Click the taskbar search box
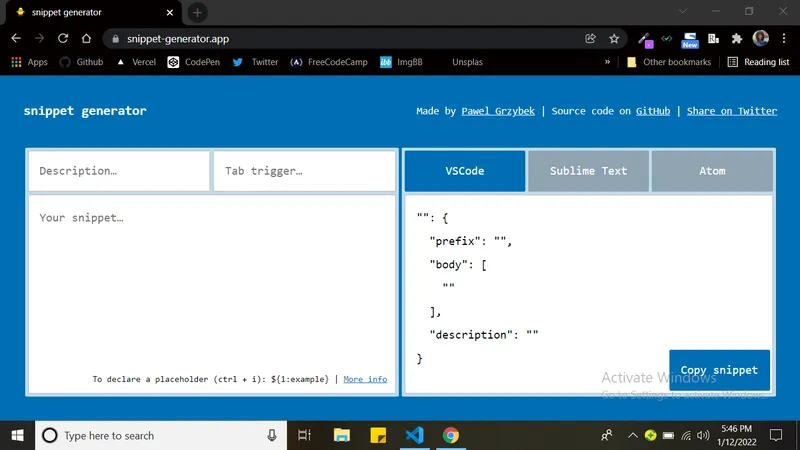The image size is (800, 450). pyautogui.click(x=161, y=435)
